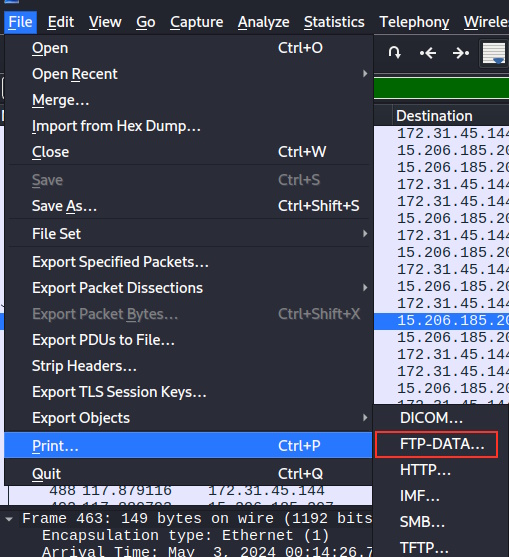Viewport: 509px width, 557px height.
Task: Expand the Open Recent submenu
Action: [188, 74]
